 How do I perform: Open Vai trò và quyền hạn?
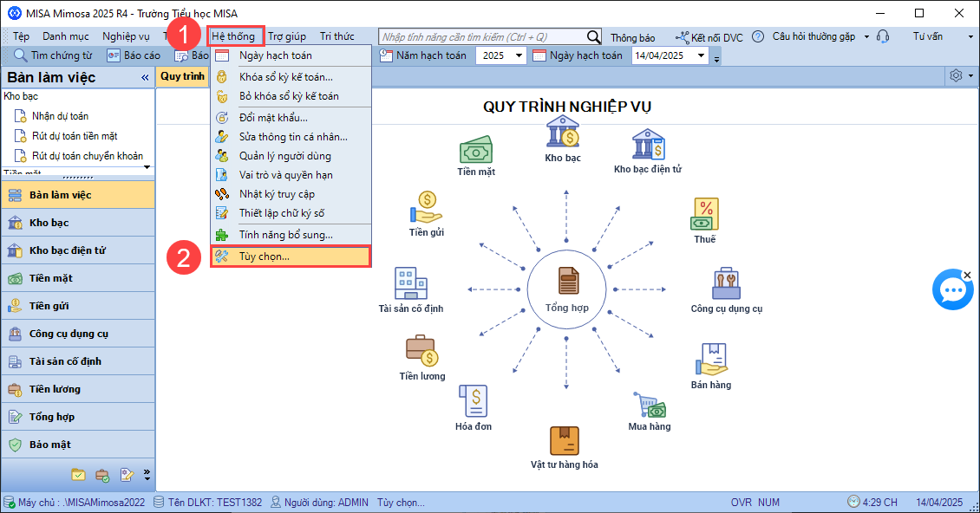click(x=291, y=175)
